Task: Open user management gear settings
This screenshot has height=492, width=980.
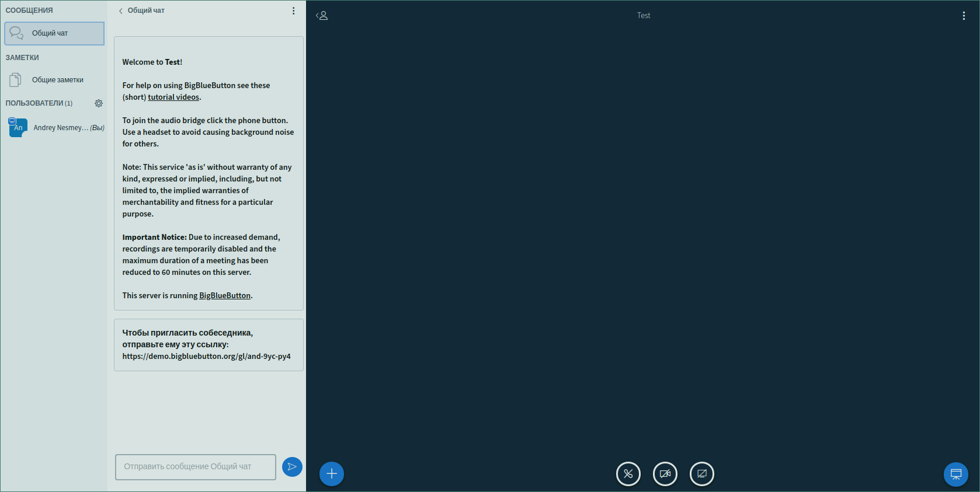Action: (x=99, y=103)
